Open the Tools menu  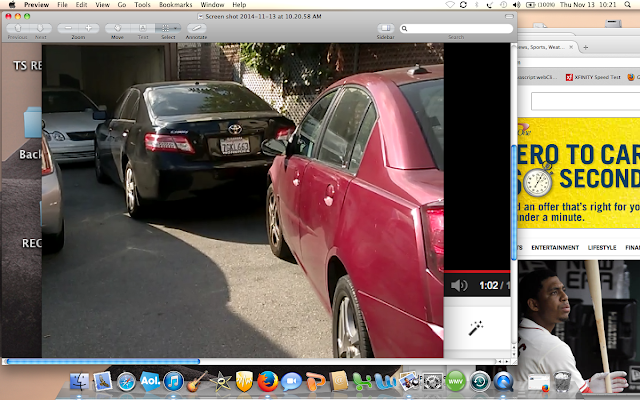pyautogui.click(x=142, y=4)
